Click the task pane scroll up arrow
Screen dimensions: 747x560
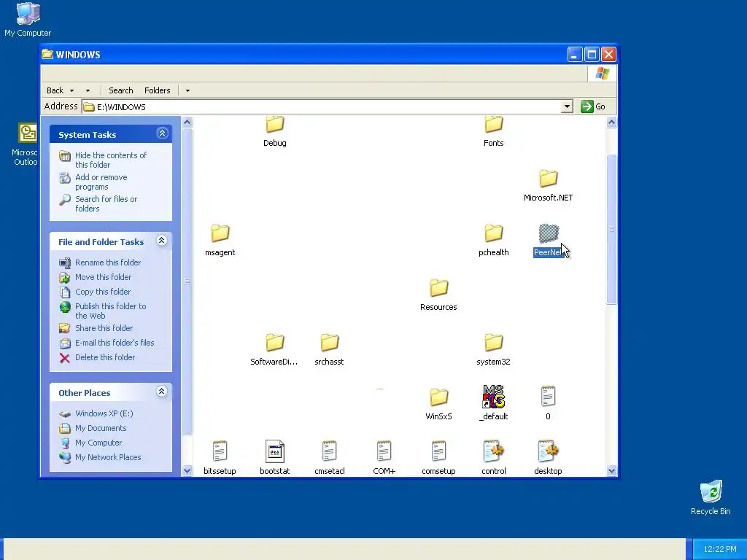[x=187, y=122]
